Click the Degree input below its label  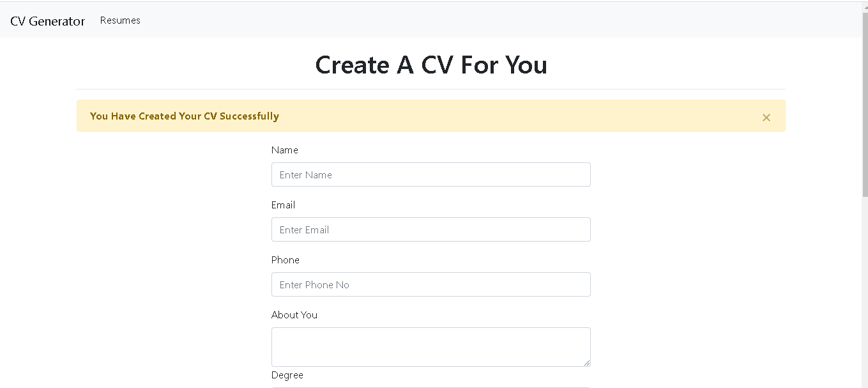pos(430,386)
